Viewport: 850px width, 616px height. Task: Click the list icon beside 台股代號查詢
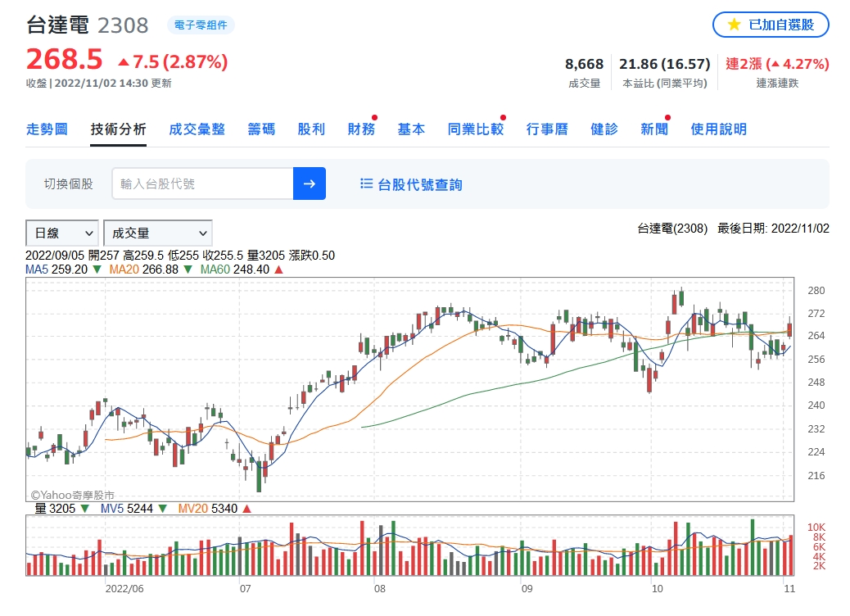coord(367,183)
